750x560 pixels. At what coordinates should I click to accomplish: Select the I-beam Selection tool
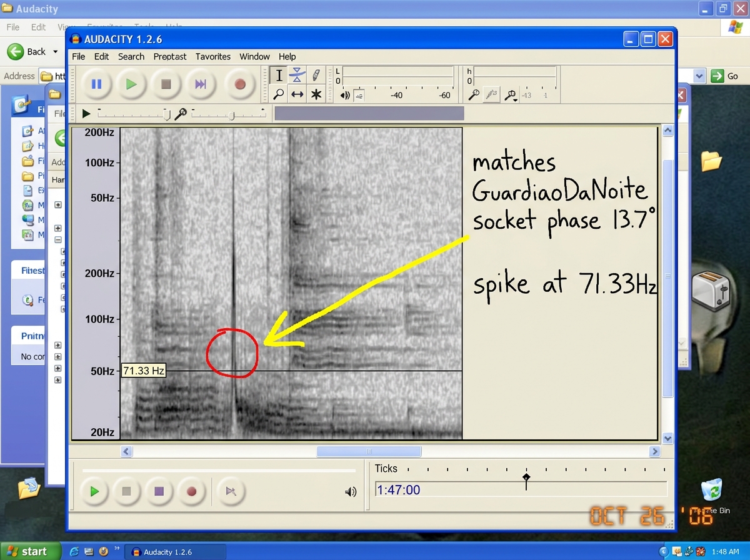(x=279, y=75)
